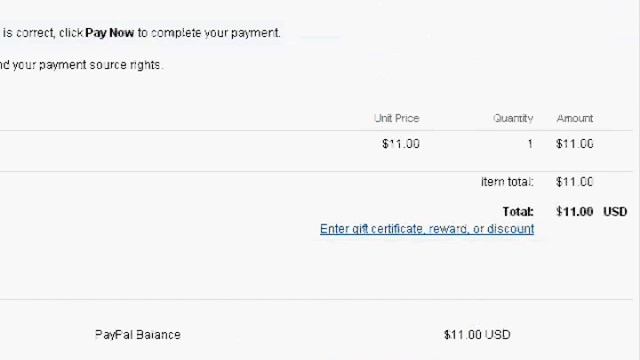Select the PayPal Balance payment source
The height and width of the screenshot is (360, 640).
138,335
